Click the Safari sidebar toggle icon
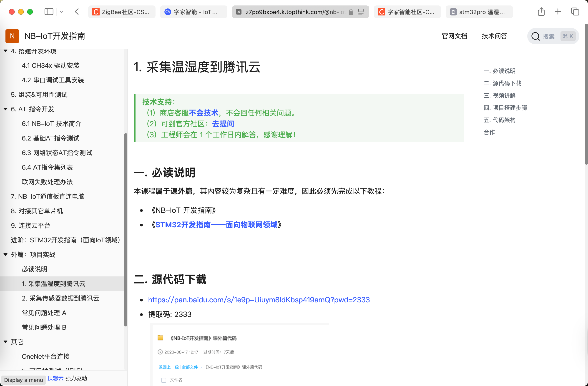588x386 pixels. 49,12
